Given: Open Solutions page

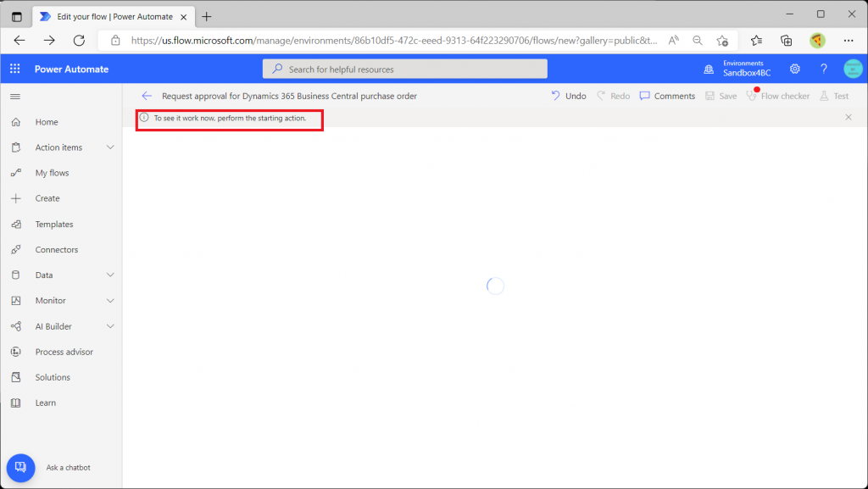Looking at the screenshot, I should point(53,377).
